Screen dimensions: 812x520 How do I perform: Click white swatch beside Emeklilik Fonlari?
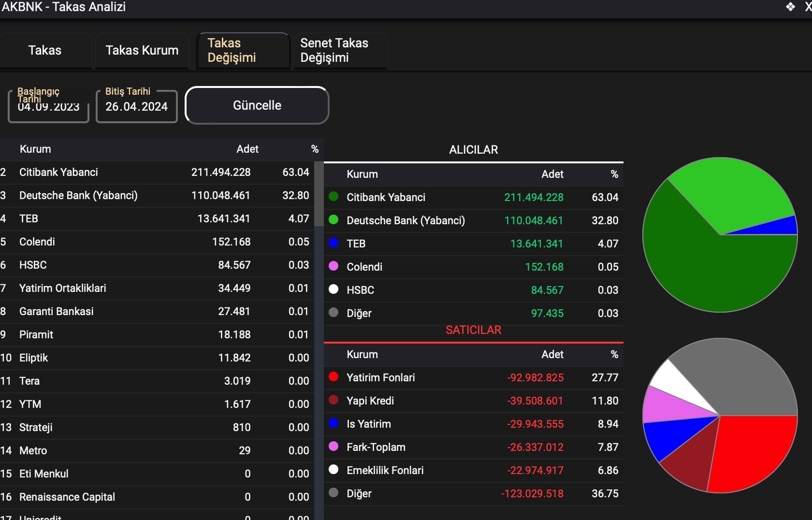pos(333,469)
